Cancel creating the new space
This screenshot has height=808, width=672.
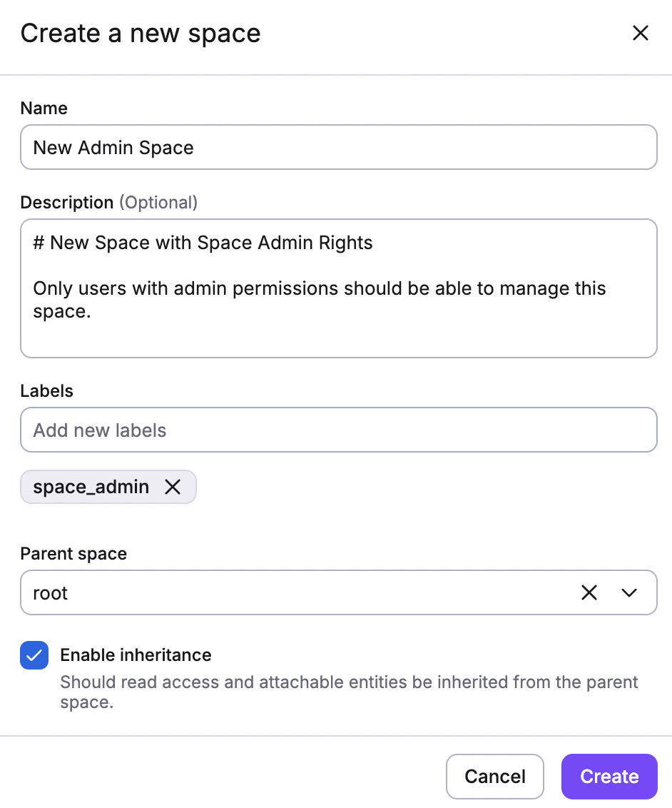(494, 776)
